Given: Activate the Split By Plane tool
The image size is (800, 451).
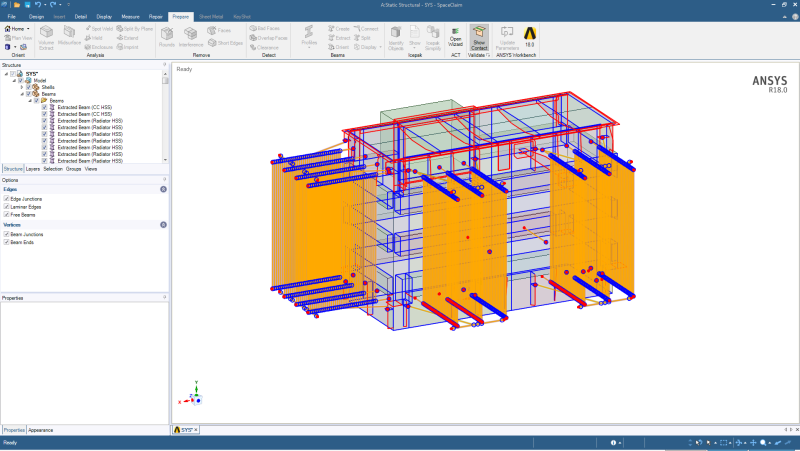Looking at the screenshot, I should 135,29.
